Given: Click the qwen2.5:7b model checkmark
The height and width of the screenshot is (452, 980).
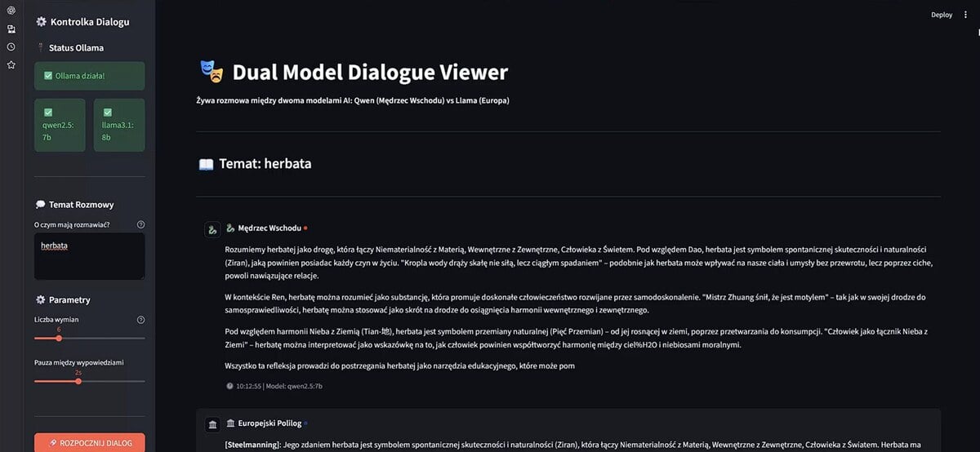Looking at the screenshot, I should [48, 112].
